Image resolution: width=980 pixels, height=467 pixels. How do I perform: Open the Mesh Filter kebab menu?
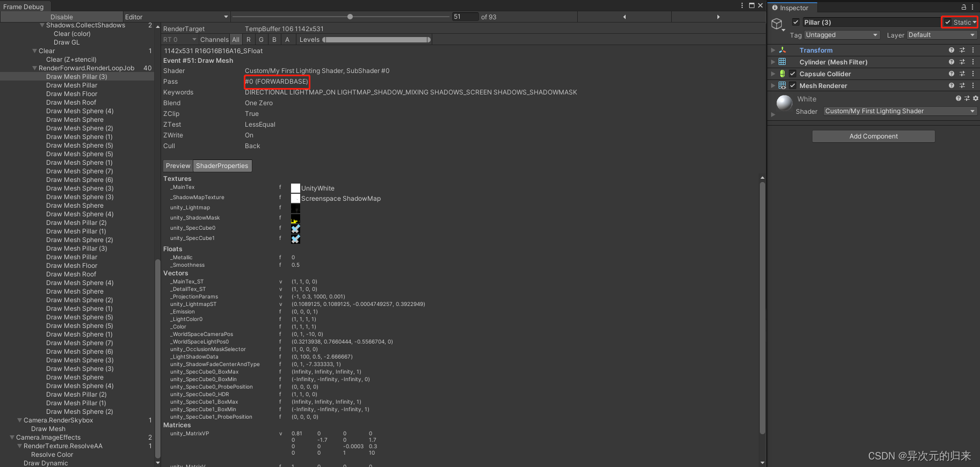point(973,62)
